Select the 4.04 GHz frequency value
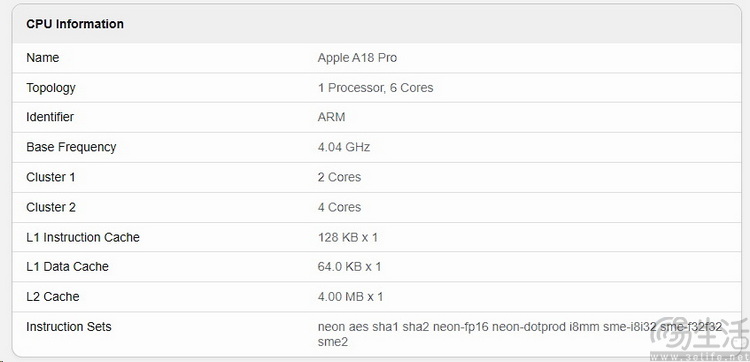Viewport: 750px width, 362px height. click(344, 147)
